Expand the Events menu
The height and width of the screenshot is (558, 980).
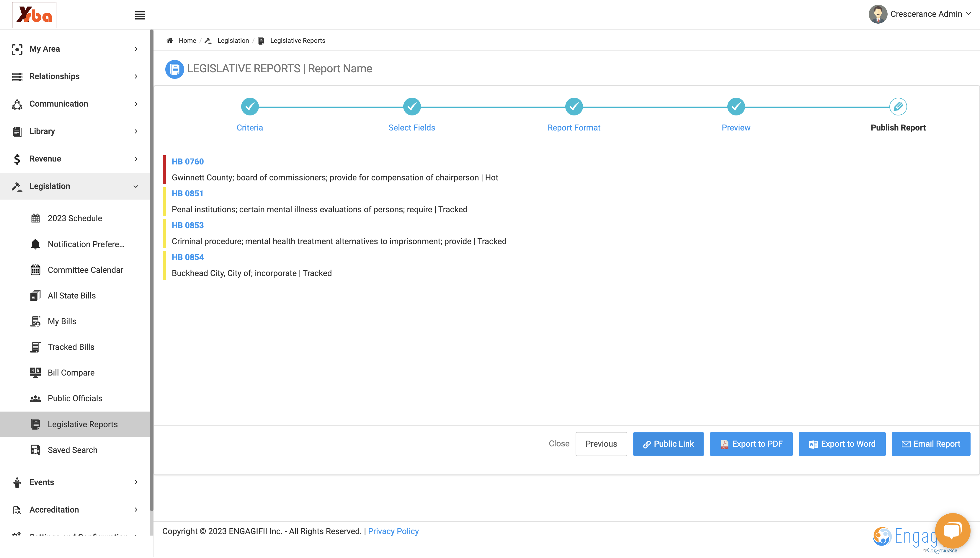(x=75, y=482)
